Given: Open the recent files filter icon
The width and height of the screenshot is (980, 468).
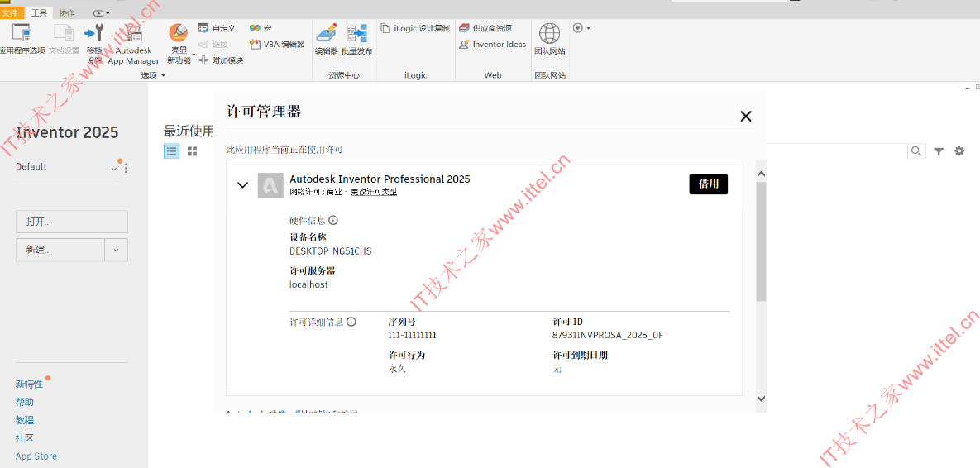Looking at the screenshot, I should (939, 151).
